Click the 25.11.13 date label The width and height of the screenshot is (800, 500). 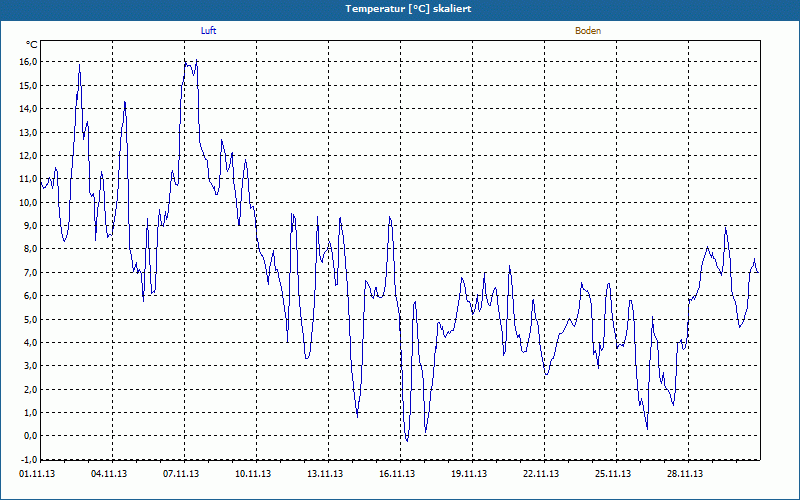pyautogui.click(x=613, y=473)
